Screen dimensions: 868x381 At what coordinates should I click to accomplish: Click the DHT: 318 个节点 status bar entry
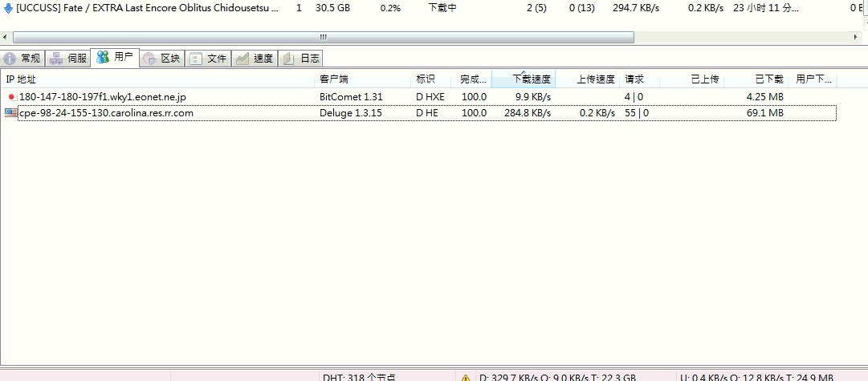click(x=359, y=377)
